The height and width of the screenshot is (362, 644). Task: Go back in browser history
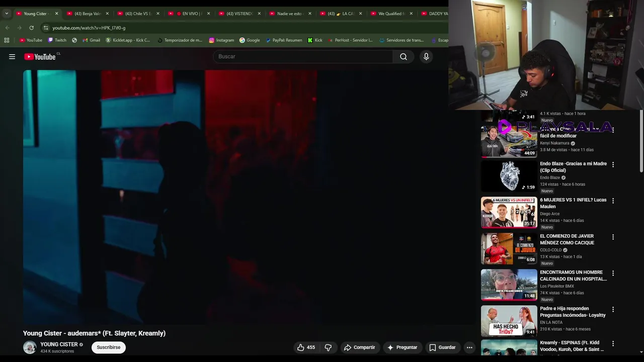7,28
